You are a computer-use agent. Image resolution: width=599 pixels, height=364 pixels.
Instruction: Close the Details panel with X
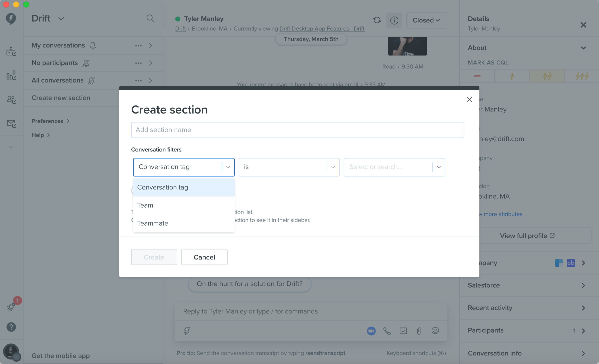click(583, 24)
